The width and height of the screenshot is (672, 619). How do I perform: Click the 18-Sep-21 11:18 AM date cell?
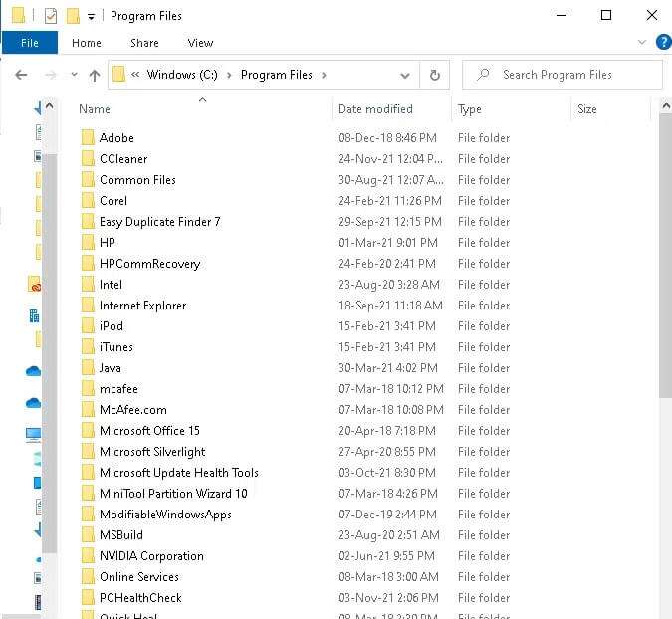pyautogui.click(x=390, y=305)
